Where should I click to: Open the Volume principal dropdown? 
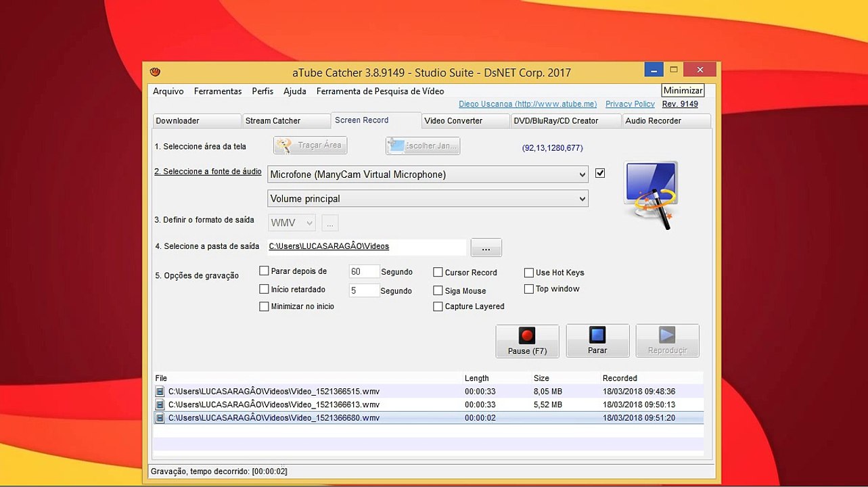(x=428, y=199)
